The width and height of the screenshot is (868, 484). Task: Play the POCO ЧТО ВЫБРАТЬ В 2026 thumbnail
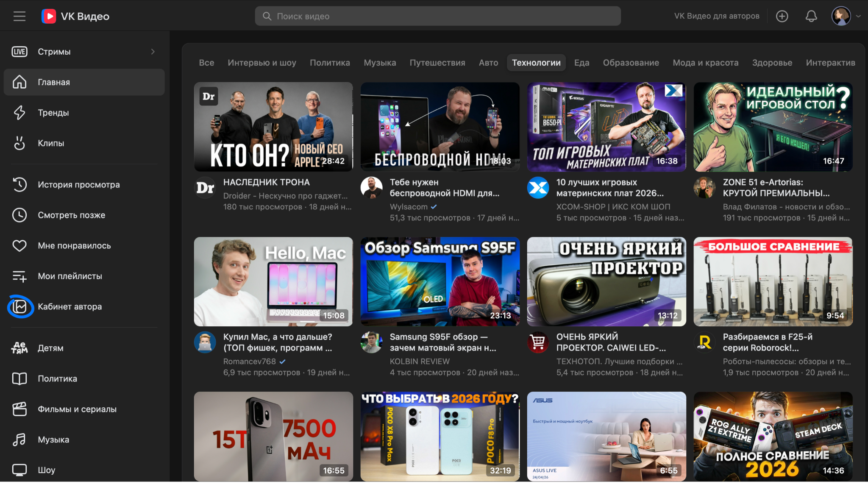pos(440,436)
